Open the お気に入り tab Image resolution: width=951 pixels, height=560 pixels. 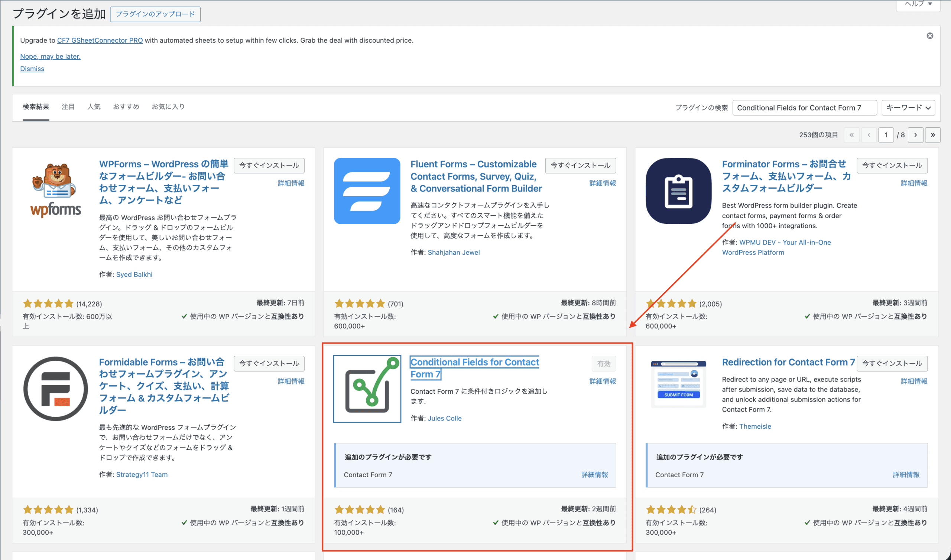point(168,107)
